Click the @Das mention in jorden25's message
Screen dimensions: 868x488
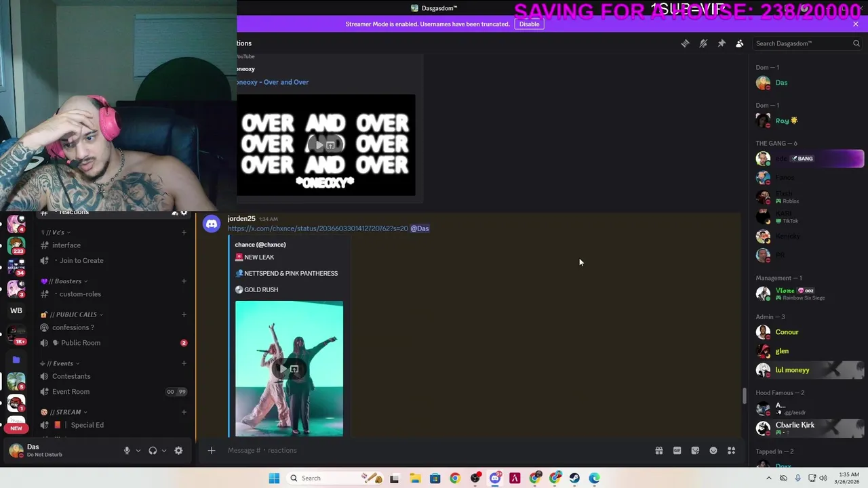point(420,228)
